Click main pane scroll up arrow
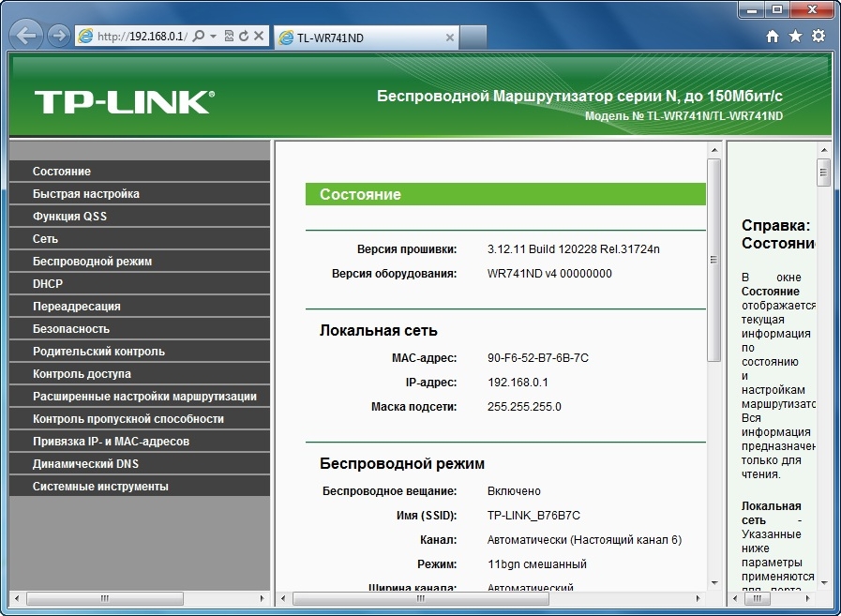Image resolution: width=841 pixels, height=616 pixels. (713, 150)
